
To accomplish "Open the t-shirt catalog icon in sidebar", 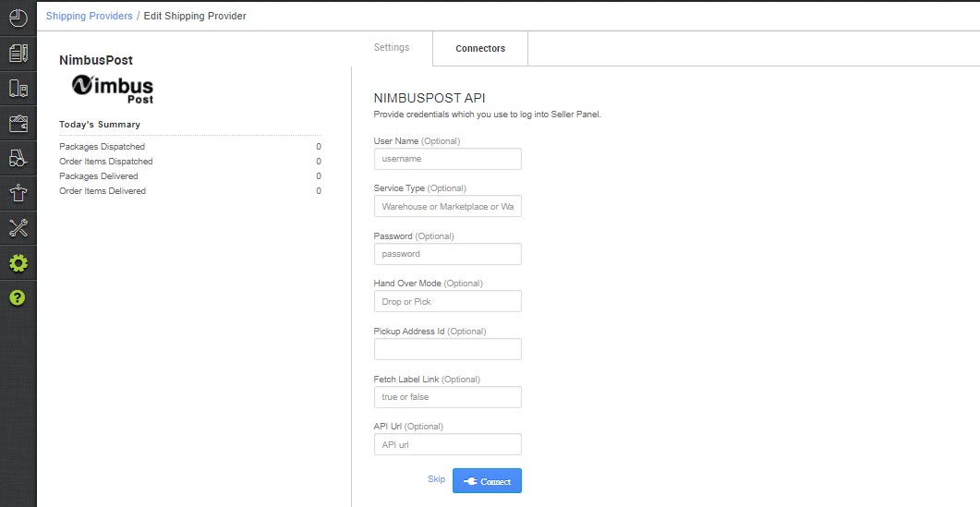I will point(18,193).
